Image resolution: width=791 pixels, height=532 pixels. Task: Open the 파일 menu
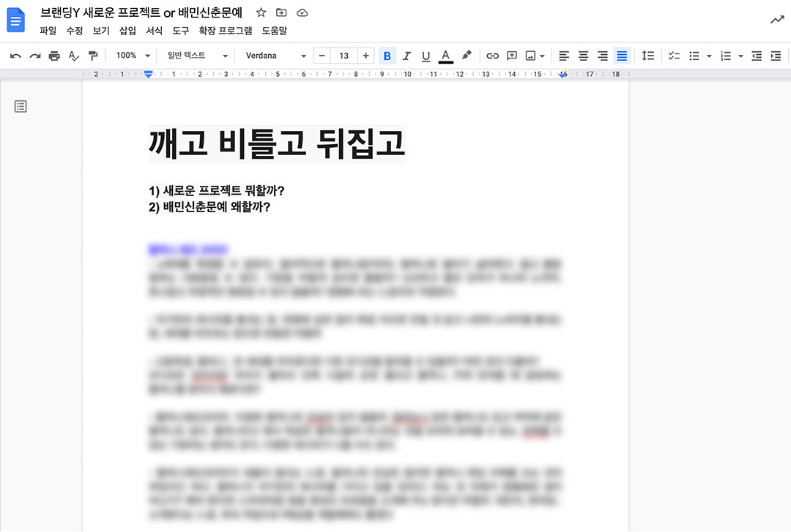pyautogui.click(x=48, y=31)
